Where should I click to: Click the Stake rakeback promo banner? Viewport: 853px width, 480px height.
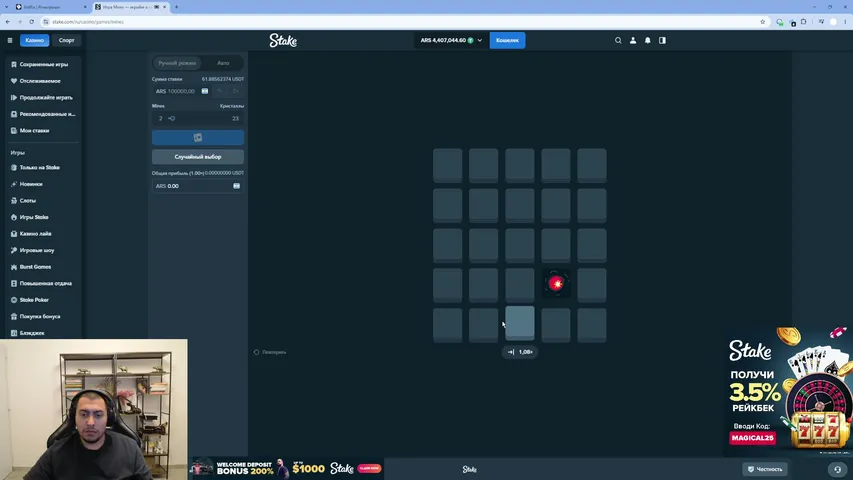pyautogui.click(x=788, y=391)
